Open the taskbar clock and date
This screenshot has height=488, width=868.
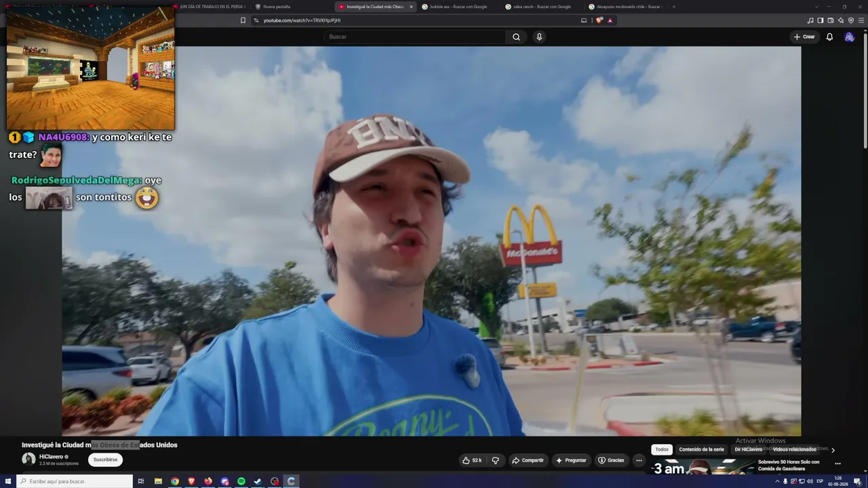(x=839, y=481)
